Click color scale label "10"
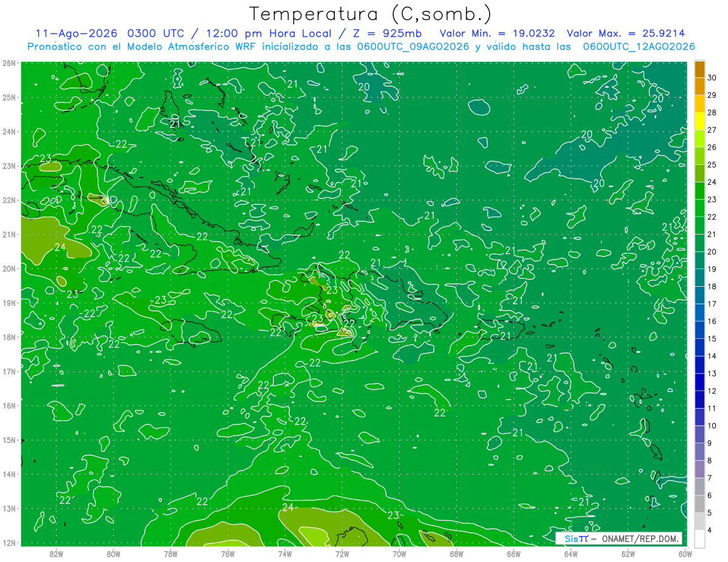Screen dimensions: 728x562 point(712,426)
